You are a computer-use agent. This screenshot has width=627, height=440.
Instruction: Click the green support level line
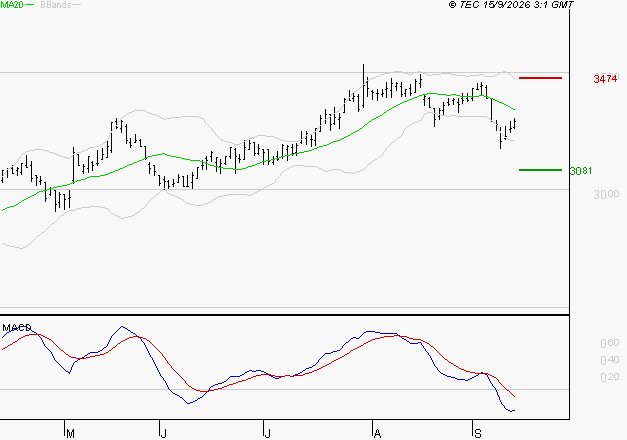pyautogui.click(x=540, y=170)
